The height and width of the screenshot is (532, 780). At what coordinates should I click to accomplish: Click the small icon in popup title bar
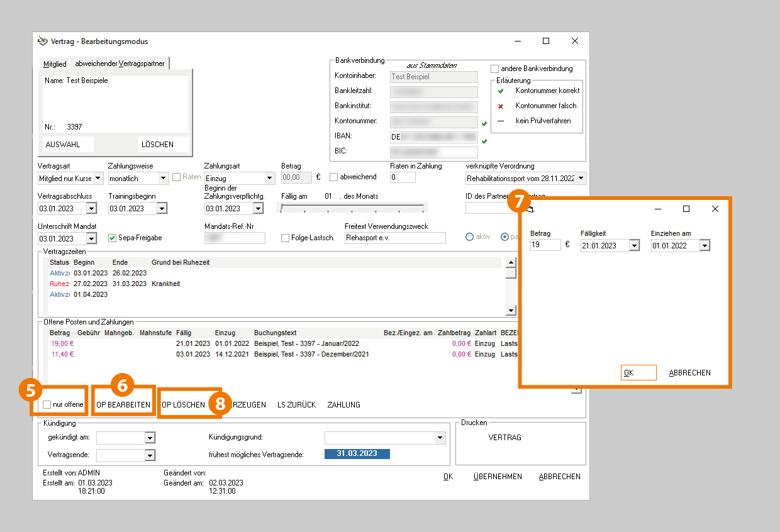529,209
